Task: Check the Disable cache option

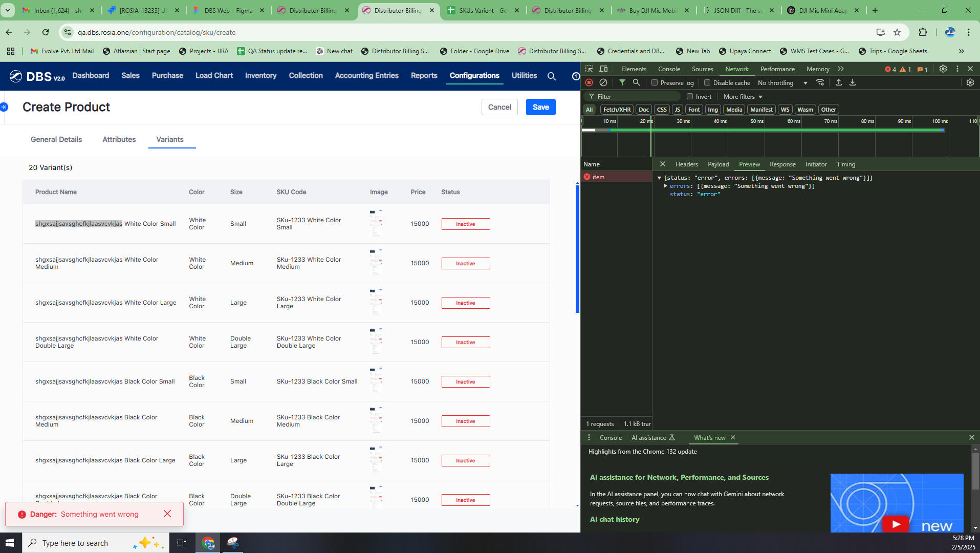Action: 707,82
